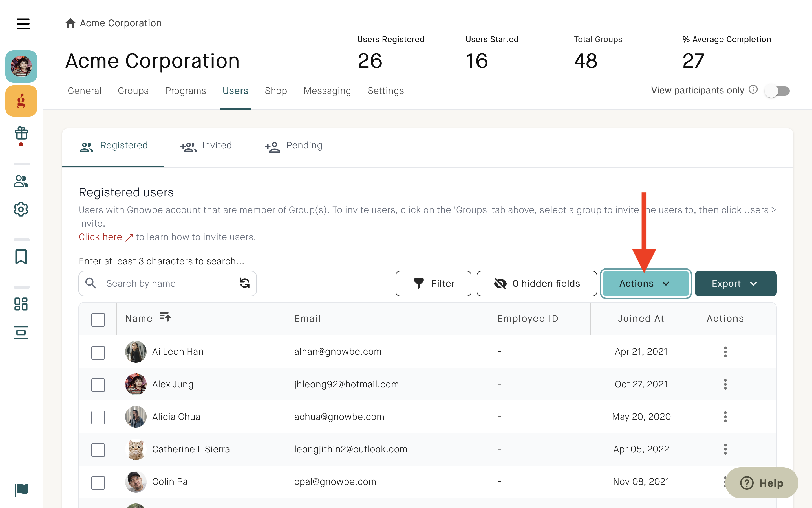
Task: Click the name Alicia Chua
Action: [x=176, y=417]
